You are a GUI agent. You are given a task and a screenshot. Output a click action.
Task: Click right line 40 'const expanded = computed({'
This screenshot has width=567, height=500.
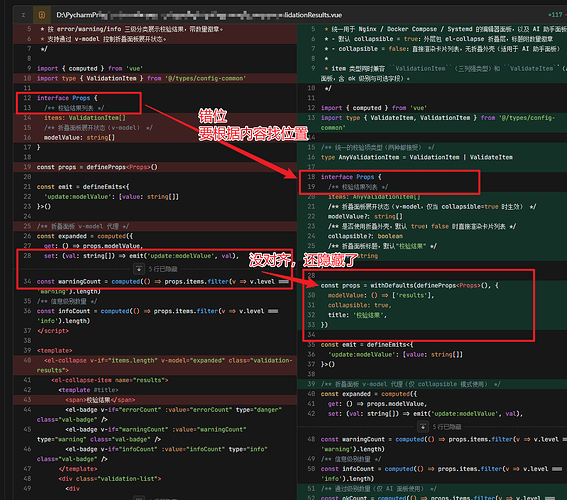(368, 394)
